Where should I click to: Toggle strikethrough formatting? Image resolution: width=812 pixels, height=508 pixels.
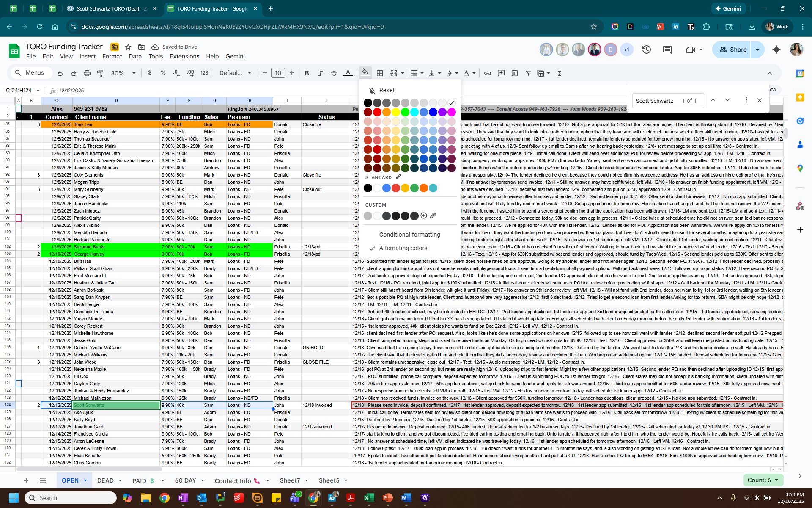[x=334, y=73]
